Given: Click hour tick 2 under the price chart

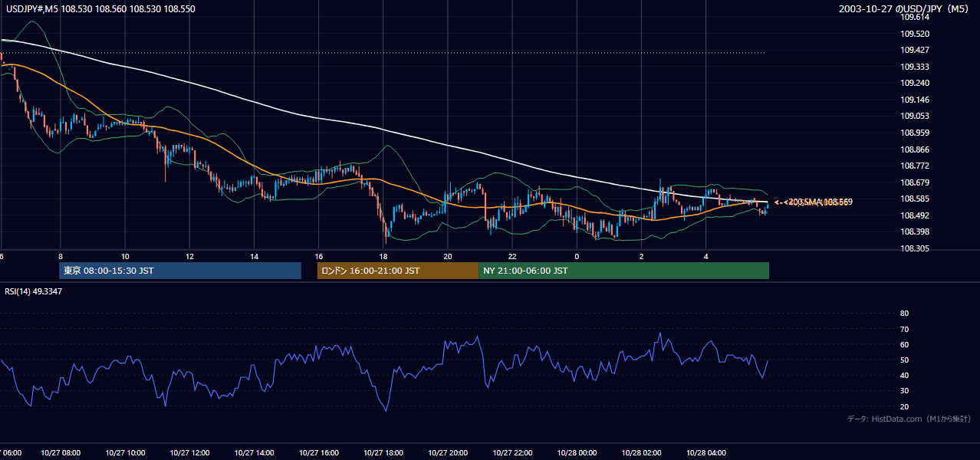Looking at the screenshot, I should [x=641, y=256].
